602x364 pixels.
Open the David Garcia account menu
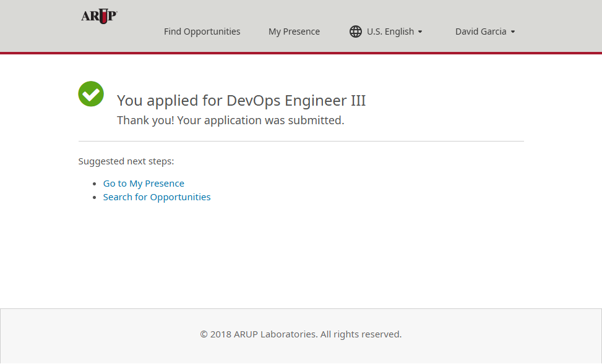[x=481, y=32]
